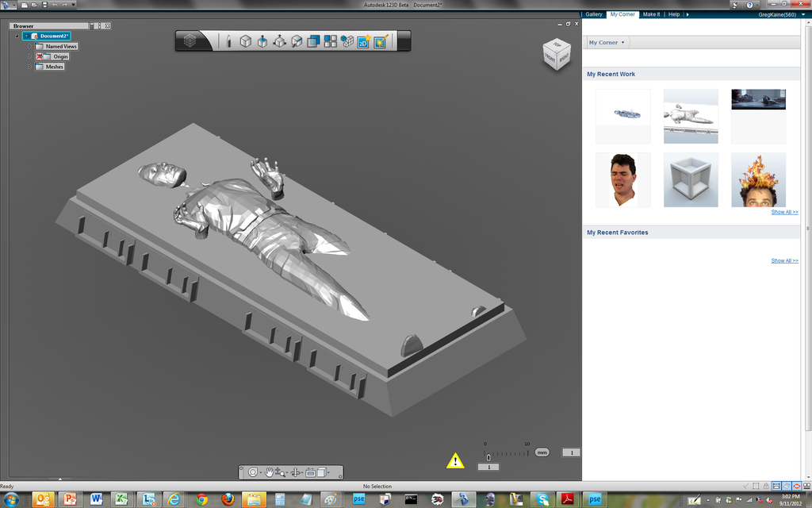Open the flaming head thumbnail
This screenshot has width=812, height=508.
tap(759, 179)
